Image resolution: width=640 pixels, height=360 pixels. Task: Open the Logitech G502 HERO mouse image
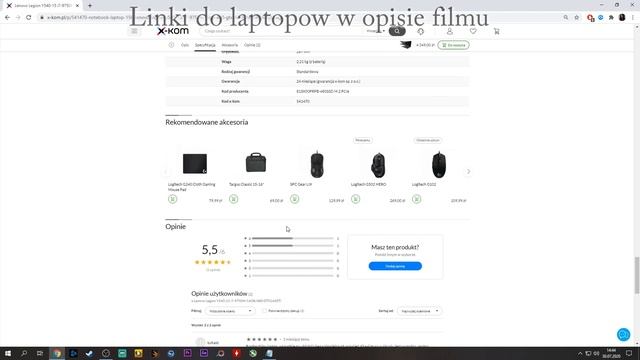pyautogui.click(x=378, y=165)
